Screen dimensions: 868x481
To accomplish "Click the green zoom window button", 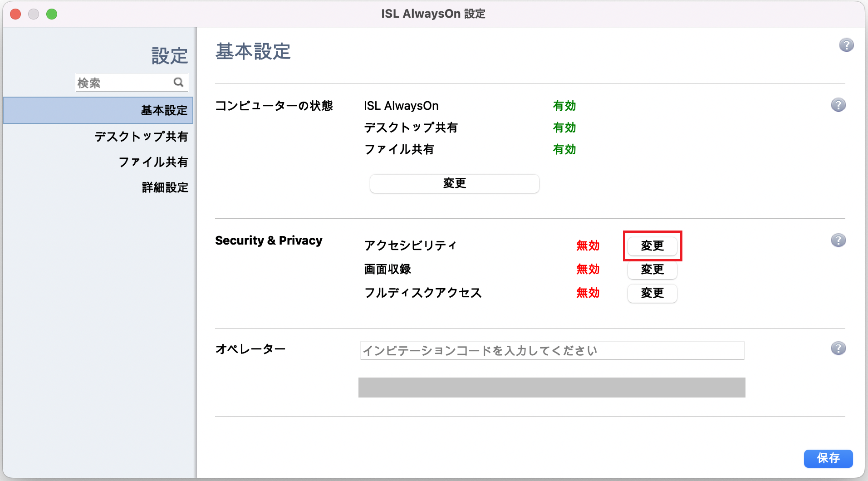I will (x=52, y=14).
